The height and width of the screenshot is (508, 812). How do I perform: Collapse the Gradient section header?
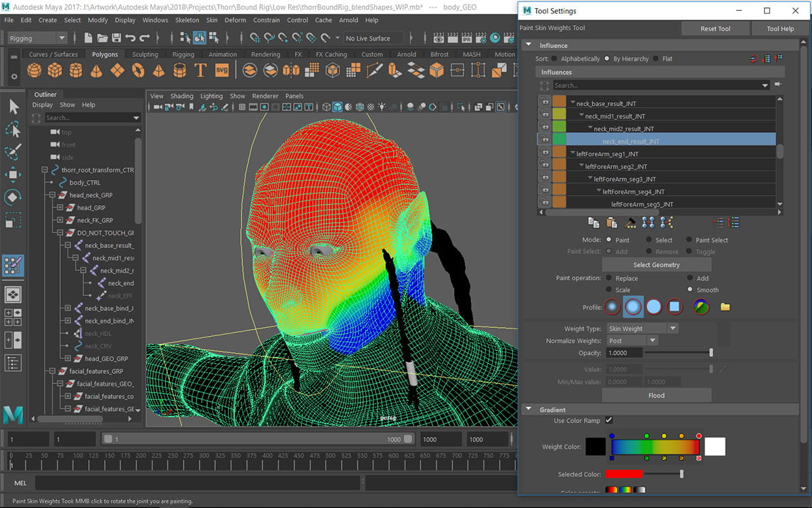click(x=528, y=409)
